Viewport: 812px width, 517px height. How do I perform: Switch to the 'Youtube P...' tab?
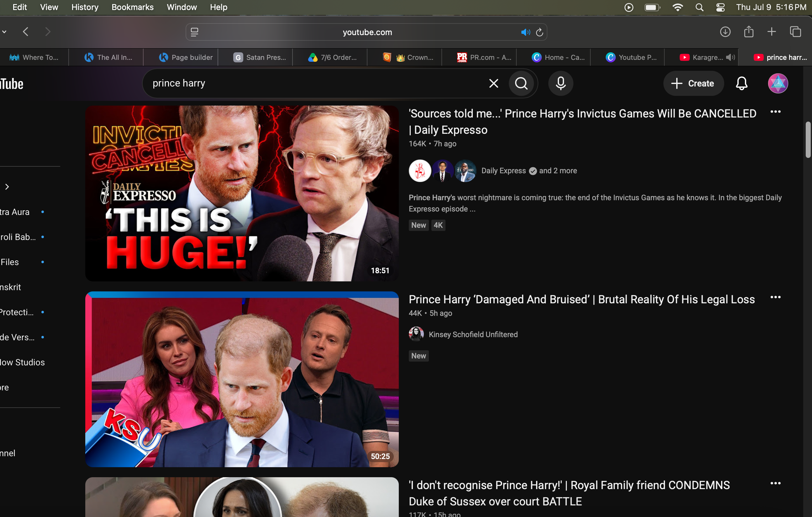(x=628, y=57)
